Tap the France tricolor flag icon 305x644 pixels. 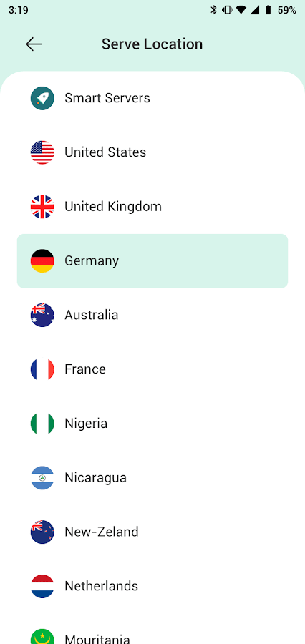pos(42,369)
